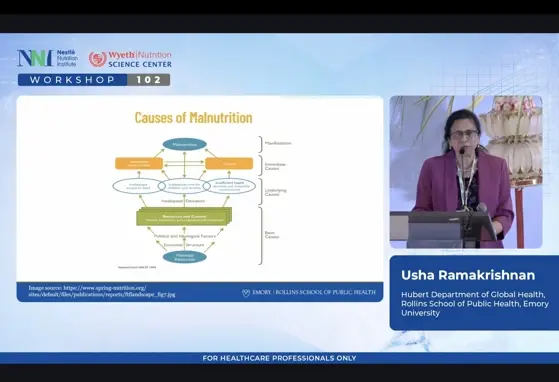The image size is (559, 382).
Task: Click the Wyeth Nutrition Science Center logo
Action: (x=130, y=59)
